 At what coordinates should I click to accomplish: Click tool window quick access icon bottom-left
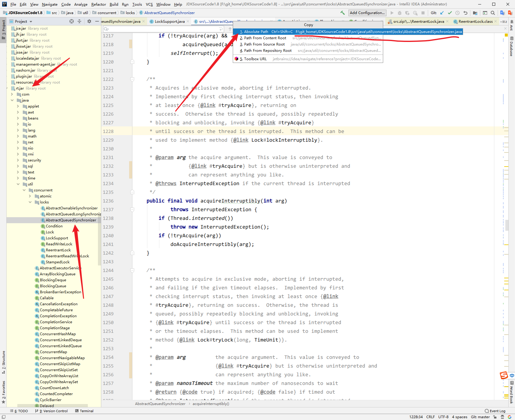(x=4, y=417)
